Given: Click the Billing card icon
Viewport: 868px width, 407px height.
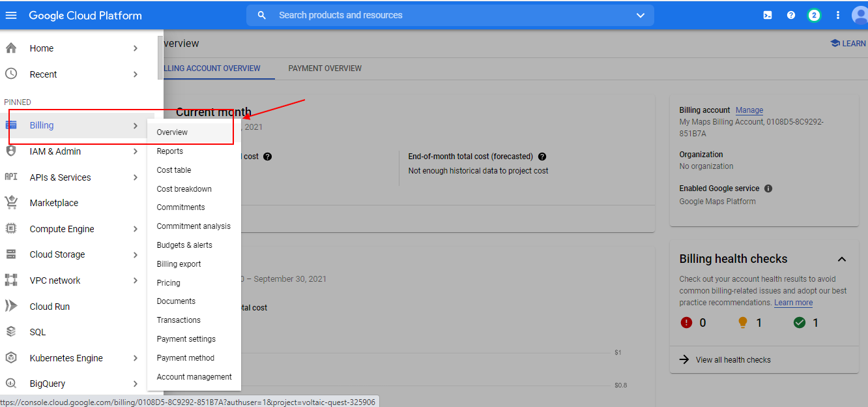Looking at the screenshot, I should click(x=11, y=125).
